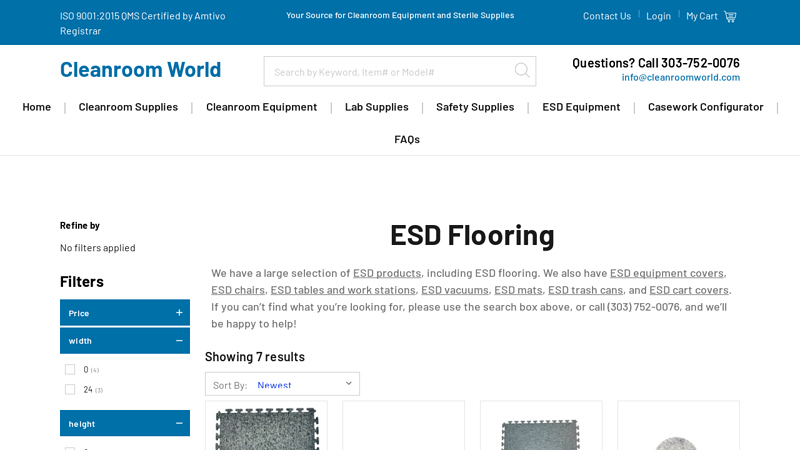Go to the Home menu item
This screenshot has height=450, width=800.
tap(37, 107)
